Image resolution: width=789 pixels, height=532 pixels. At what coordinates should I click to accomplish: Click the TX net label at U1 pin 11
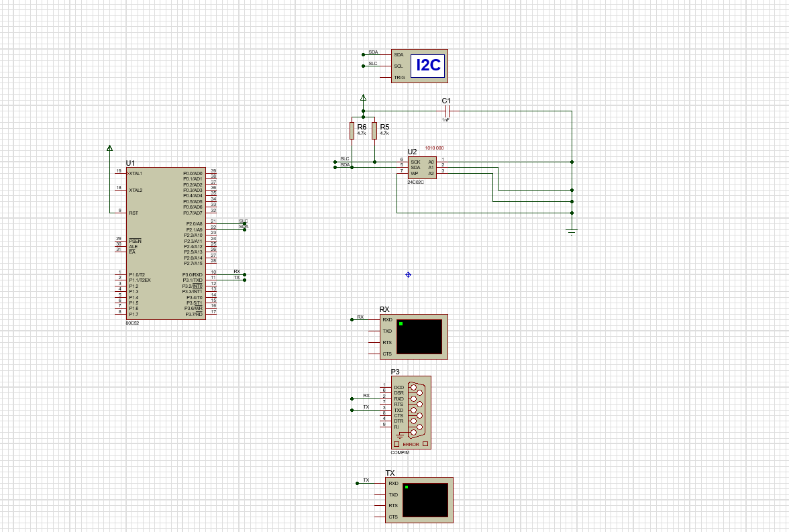coord(237,278)
